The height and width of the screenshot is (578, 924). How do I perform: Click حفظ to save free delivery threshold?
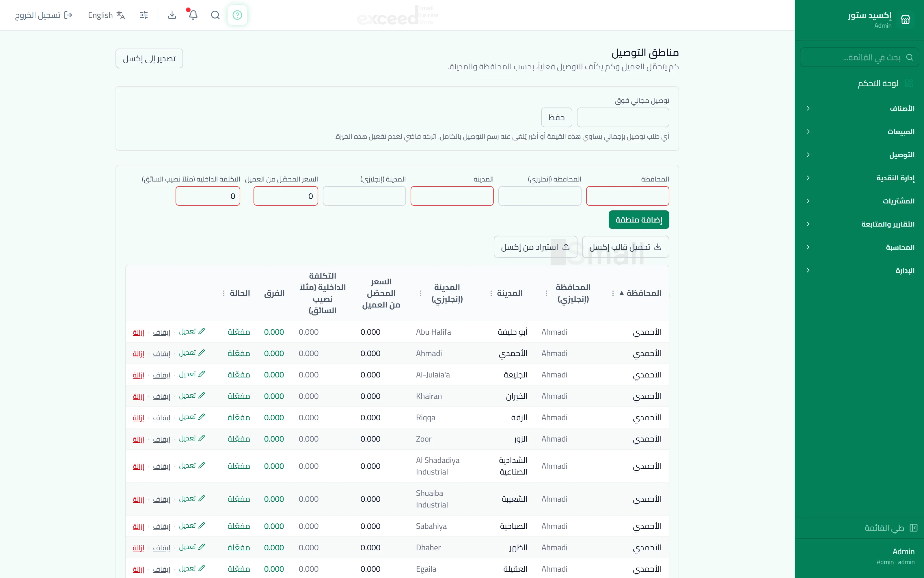(x=556, y=117)
